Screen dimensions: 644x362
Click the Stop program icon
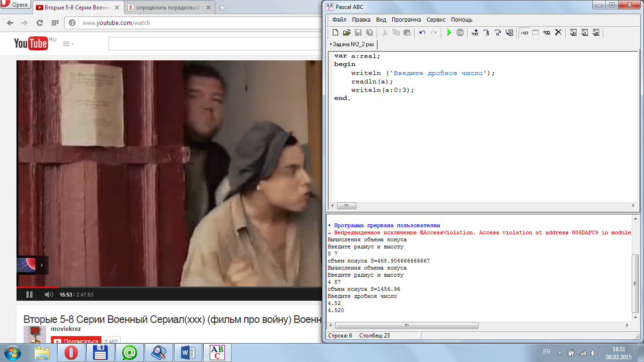tap(460, 33)
